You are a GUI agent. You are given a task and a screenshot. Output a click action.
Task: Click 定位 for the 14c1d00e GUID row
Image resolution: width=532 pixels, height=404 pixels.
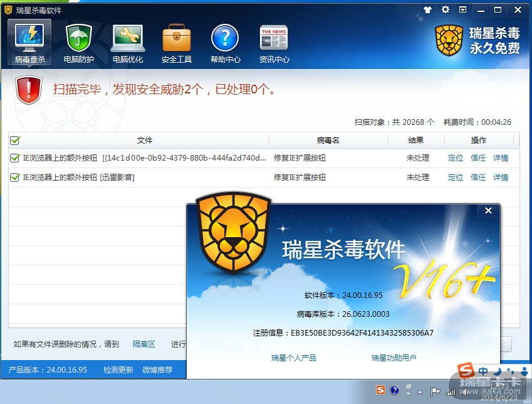tap(456, 158)
